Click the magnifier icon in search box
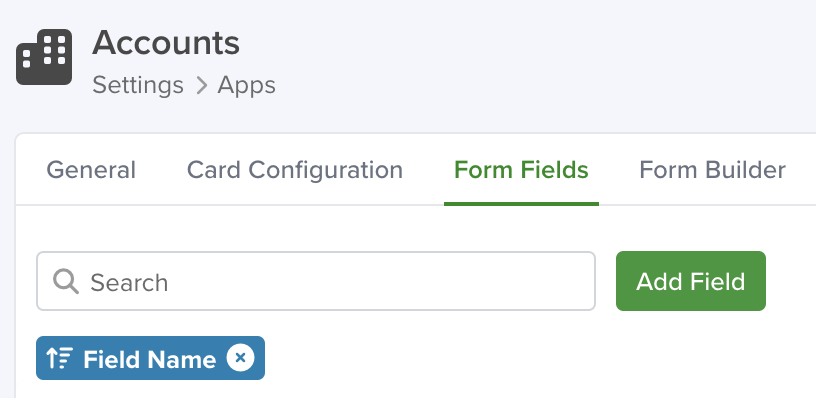This screenshot has height=398, width=816. tap(66, 281)
